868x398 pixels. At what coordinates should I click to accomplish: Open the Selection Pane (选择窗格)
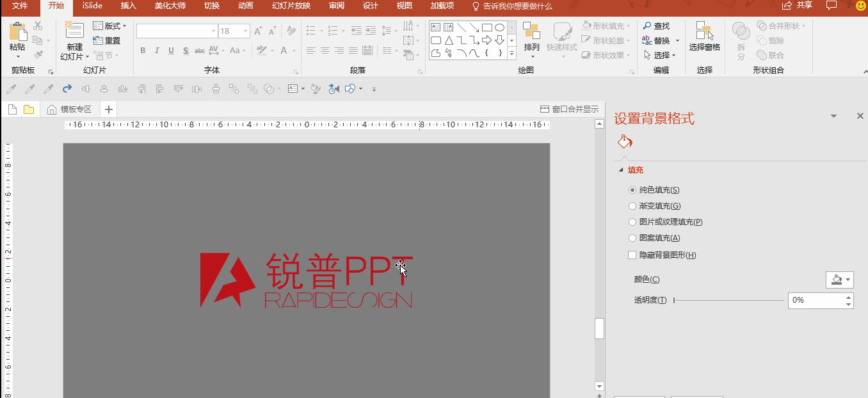pyautogui.click(x=704, y=36)
